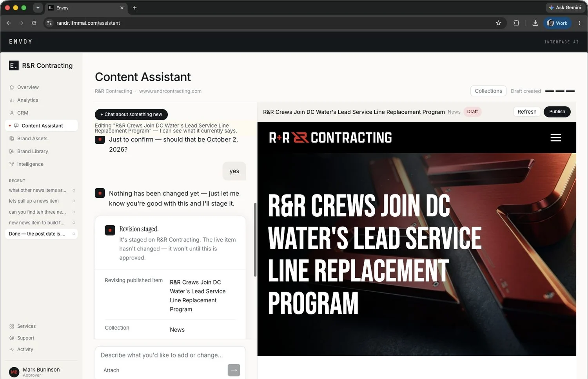This screenshot has height=379, width=588.
Task: Click the Draft created progress indicator
Action: [x=560, y=91]
